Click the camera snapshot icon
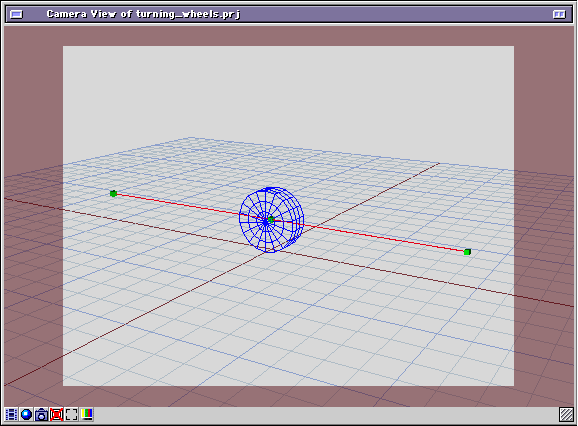 (42, 415)
